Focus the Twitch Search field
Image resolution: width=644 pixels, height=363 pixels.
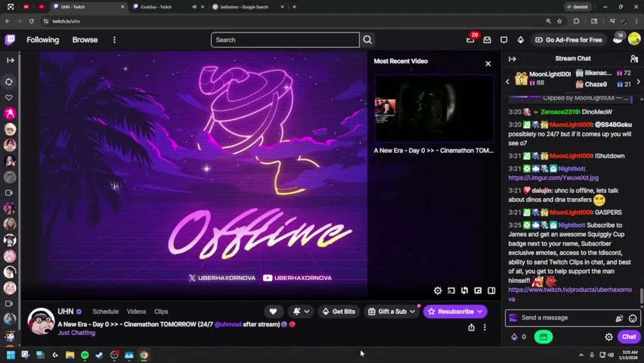click(x=285, y=40)
